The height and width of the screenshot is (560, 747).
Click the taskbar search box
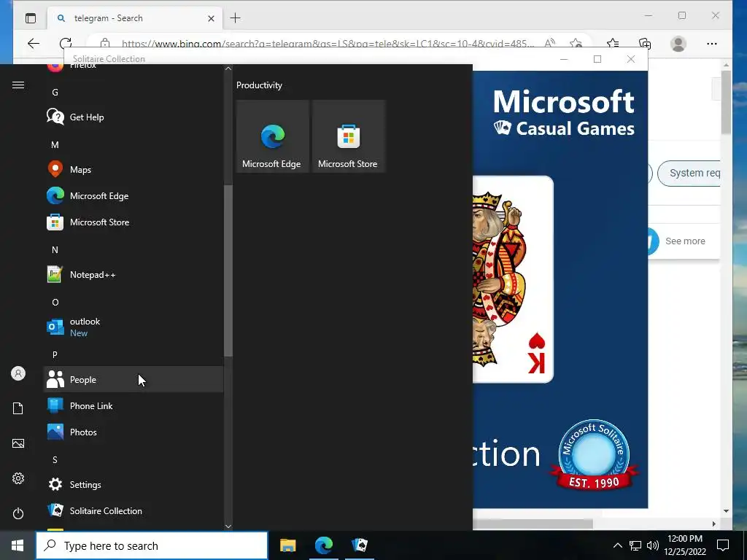152,545
